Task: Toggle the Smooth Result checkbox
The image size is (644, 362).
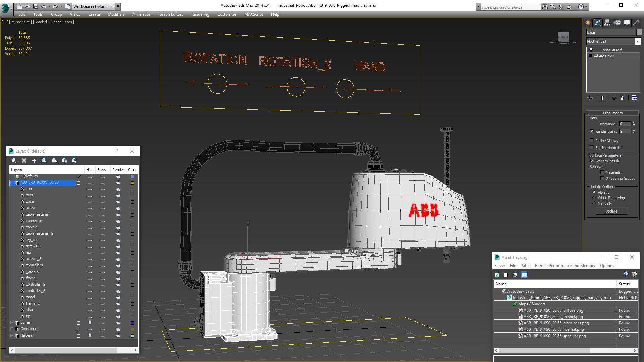Action: (x=592, y=161)
